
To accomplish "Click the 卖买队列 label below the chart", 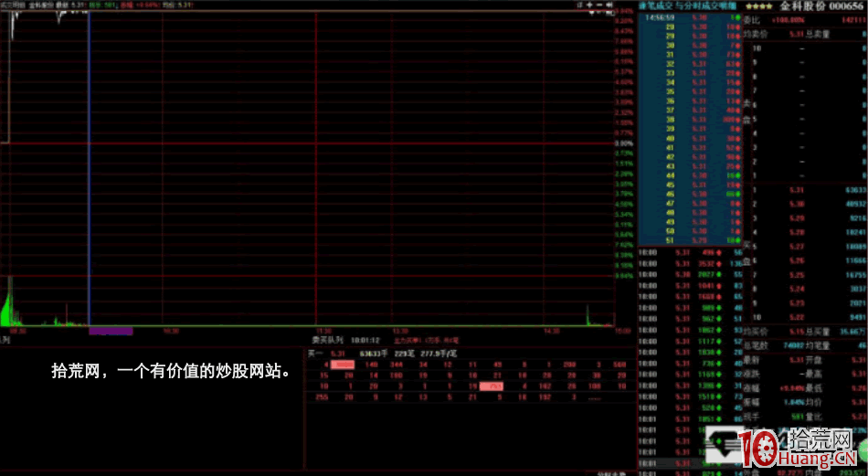I will (327, 340).
